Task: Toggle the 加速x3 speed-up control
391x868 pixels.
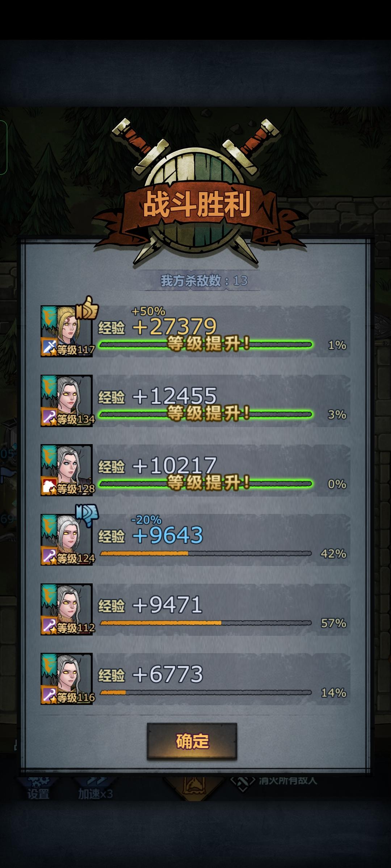Action: click(96, 789)
